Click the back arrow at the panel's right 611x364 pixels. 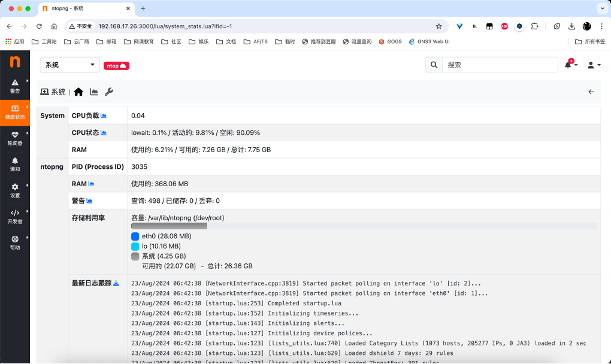591,92
